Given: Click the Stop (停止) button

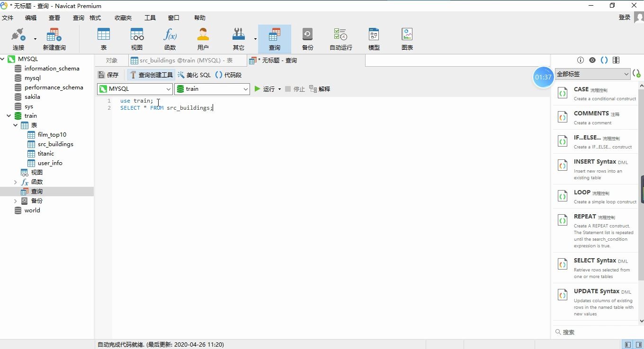Looking at the screenshot, I should 295,89.
